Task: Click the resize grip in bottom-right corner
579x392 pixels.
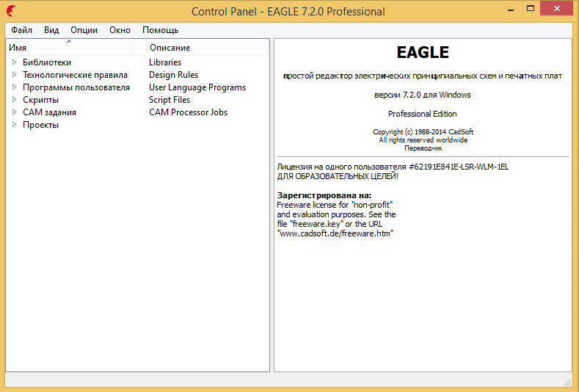Action: 567,382
